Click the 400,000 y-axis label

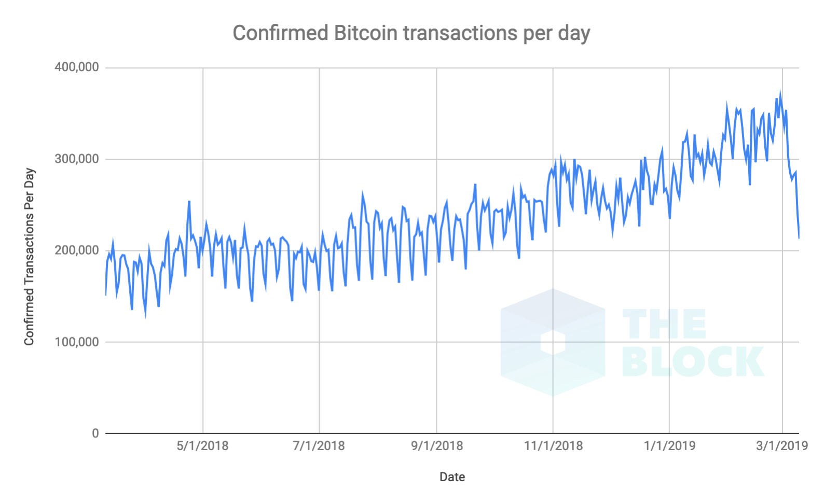tap(77, 67)
